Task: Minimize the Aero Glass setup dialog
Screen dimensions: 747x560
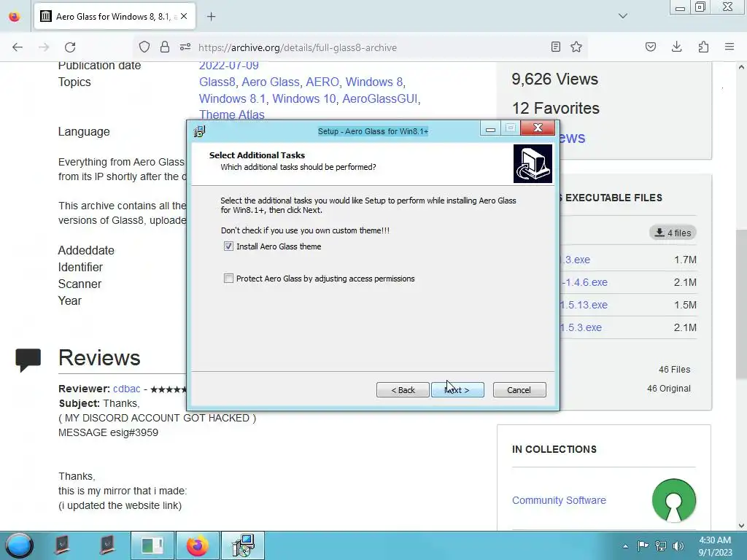Action: coord(490,128)
